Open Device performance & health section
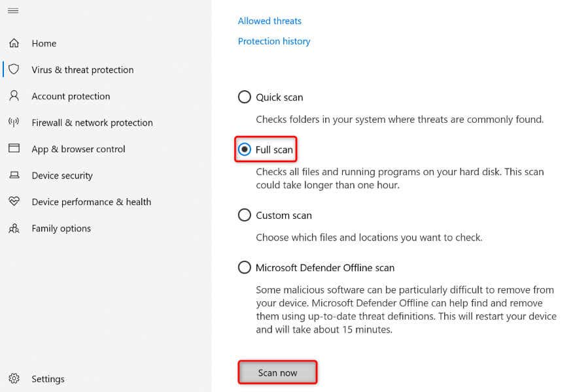Screen dimensions: 573x392 click(x=92, y=202)
